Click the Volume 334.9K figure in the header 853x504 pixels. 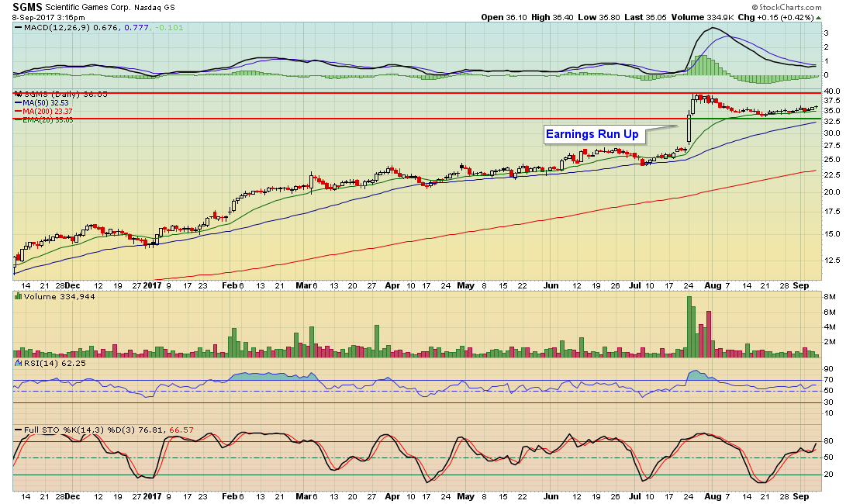(703, 17)
